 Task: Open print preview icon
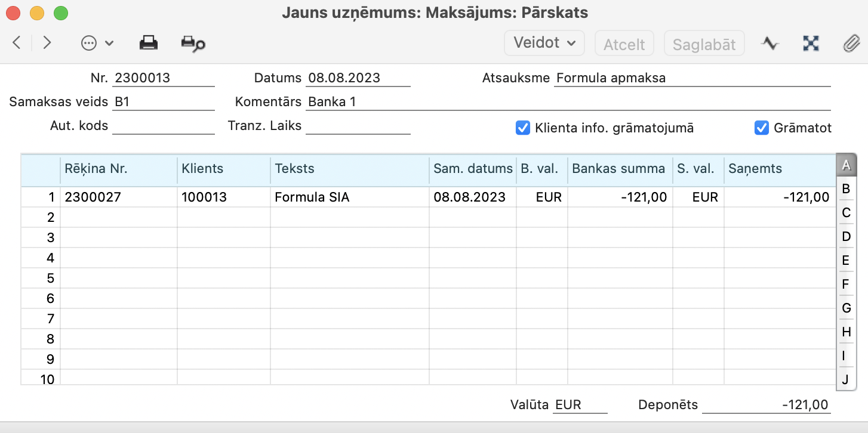point(193,44)
